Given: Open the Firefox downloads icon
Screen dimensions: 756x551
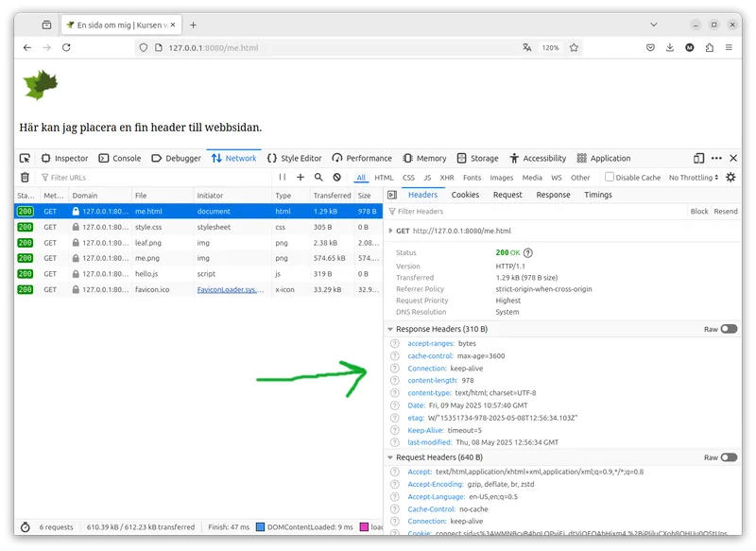Looking at the screenshot, I should (x=670, y=47).
